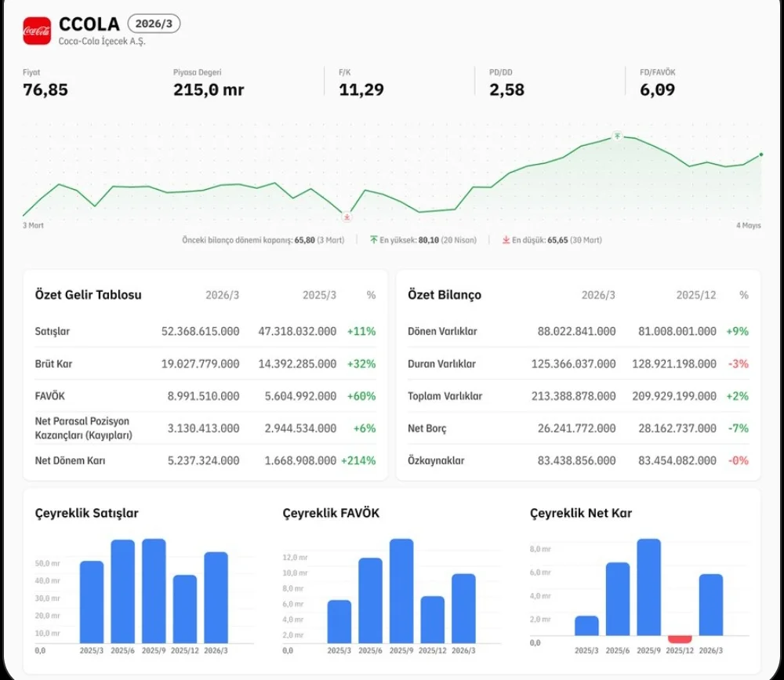Click the CCOLA ticker title
Screen dimensions: 784x680
click(x=89, y=24)
